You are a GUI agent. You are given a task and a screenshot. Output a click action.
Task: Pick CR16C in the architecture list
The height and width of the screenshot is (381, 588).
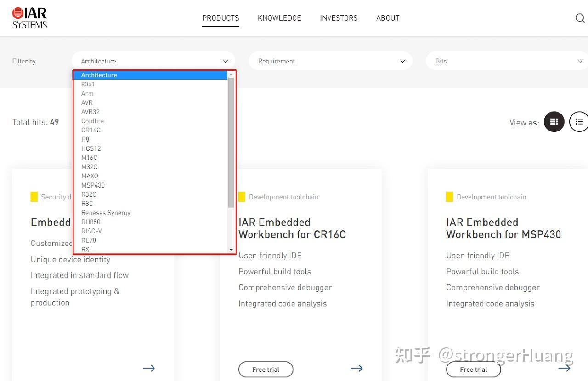click(151, 130)
